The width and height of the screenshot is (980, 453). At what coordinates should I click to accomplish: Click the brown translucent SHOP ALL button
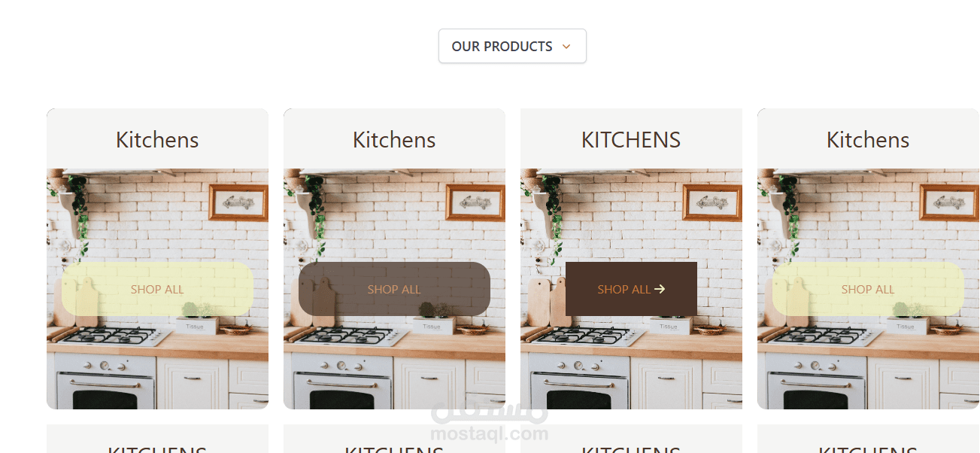click(394, 289)
